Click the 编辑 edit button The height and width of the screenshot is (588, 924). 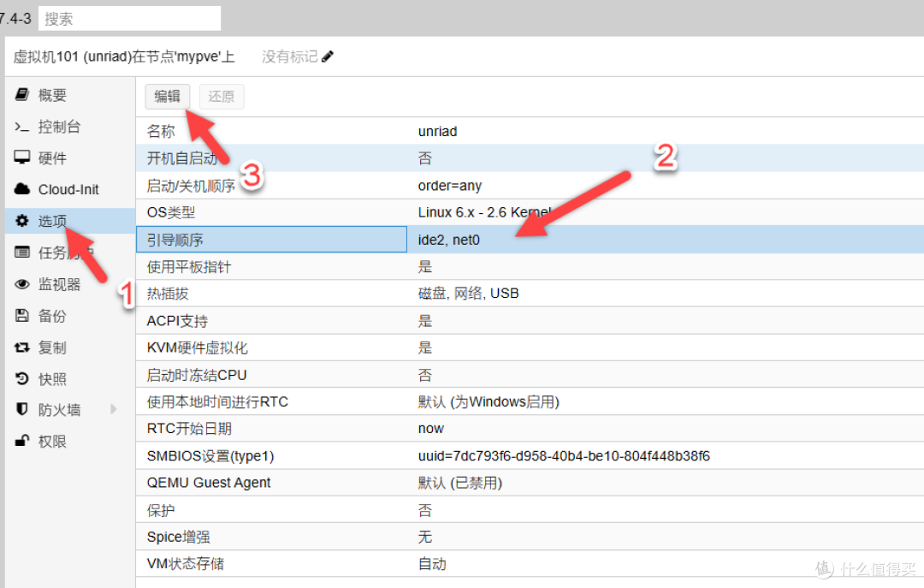(x=167, y=97)
